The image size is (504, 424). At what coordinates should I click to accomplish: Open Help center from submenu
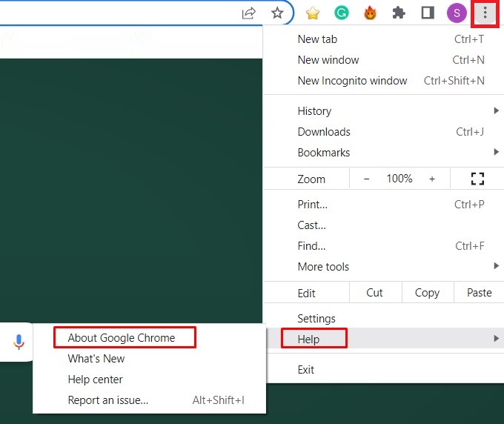click(x=150, y=380)
